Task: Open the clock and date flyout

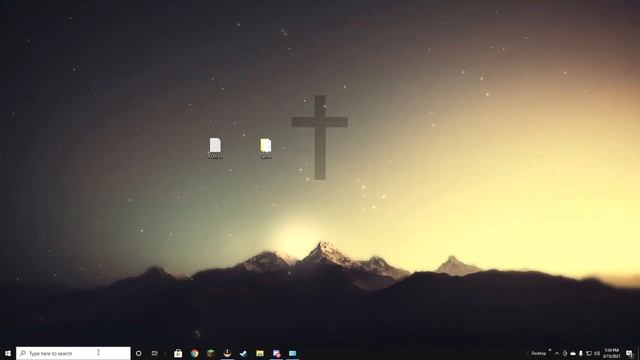Action: click(x=611, y=353)
